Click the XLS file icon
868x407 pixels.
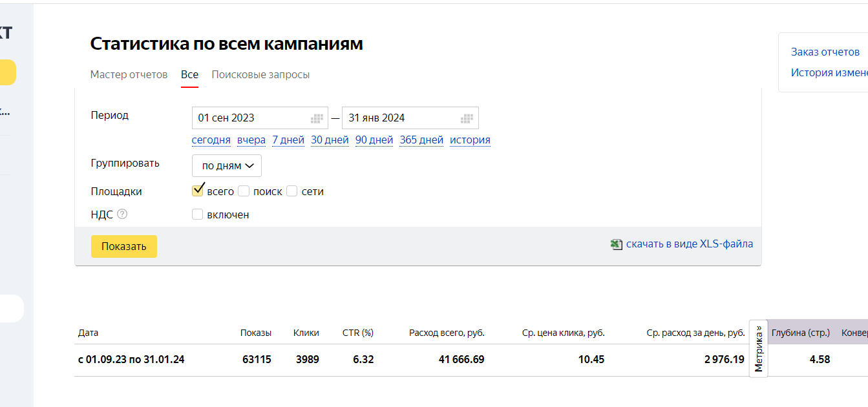(617, 244)
